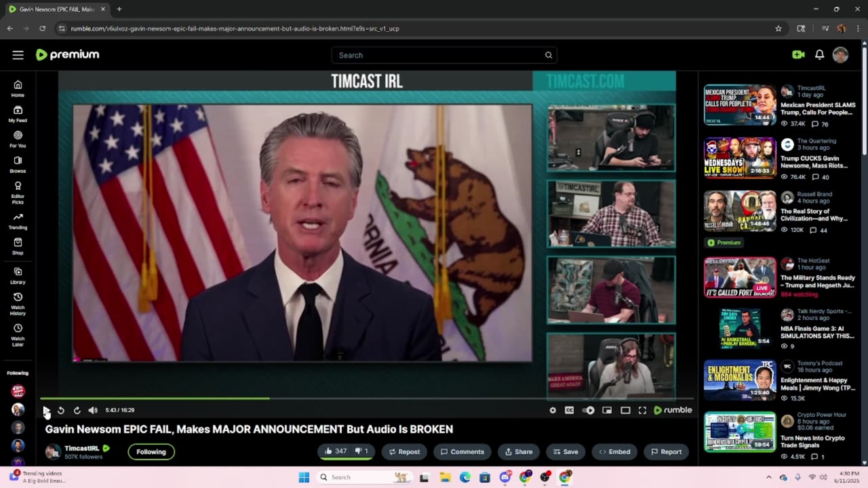This screenshot has height=488, width=868.
Task: Click the TimcastIRL channel avatar below video
Action: [x=53, y=452]
